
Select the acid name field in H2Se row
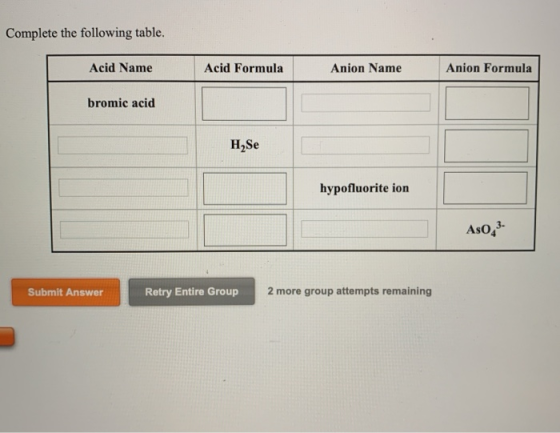123,145
